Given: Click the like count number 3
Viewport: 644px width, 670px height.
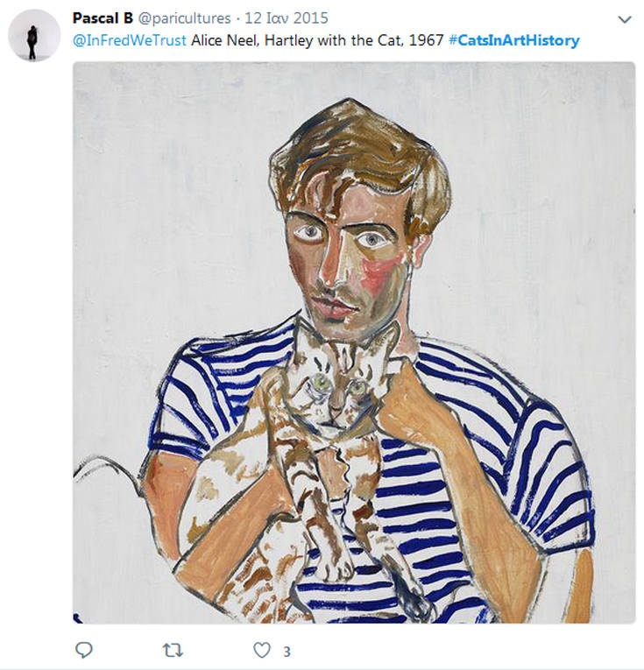Looking at the screenshot, I should pos(287,651).
